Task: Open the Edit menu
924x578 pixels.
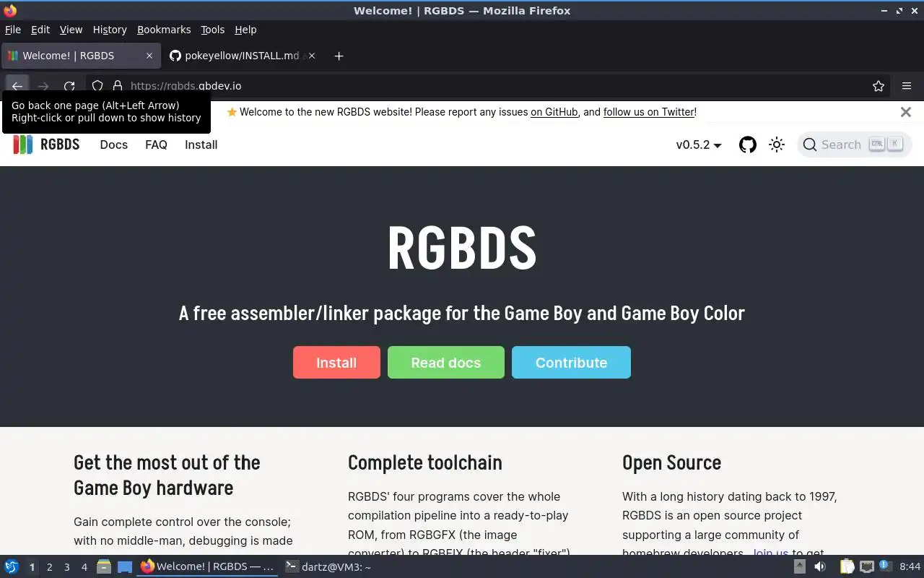Action: point(40,30)
